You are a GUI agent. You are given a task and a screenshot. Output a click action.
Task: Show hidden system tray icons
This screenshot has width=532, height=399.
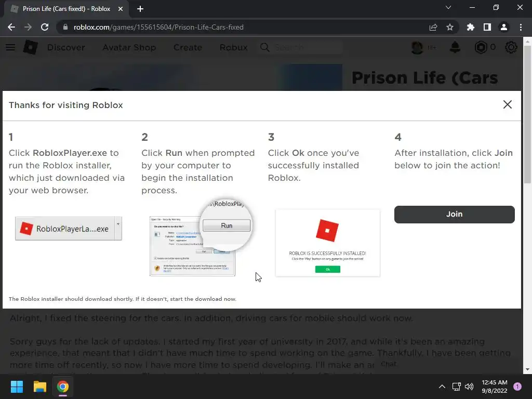(x=442, y=387)
